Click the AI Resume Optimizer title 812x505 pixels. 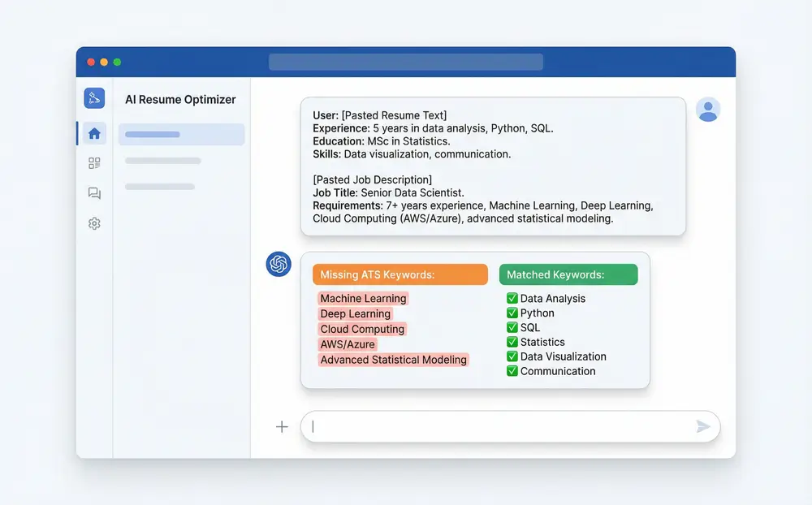tap(180, 99)
